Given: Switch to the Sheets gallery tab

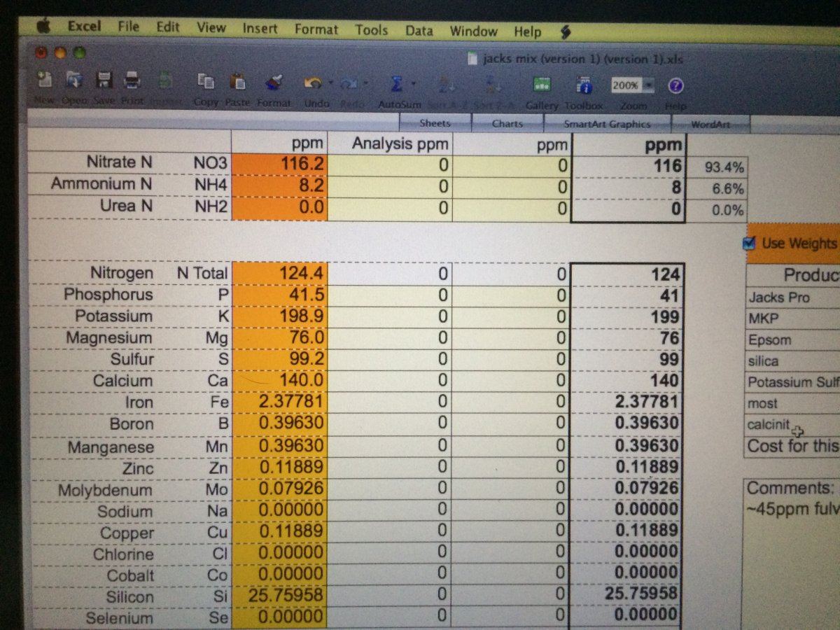Looking at the screenshot, I should [435, 123].
